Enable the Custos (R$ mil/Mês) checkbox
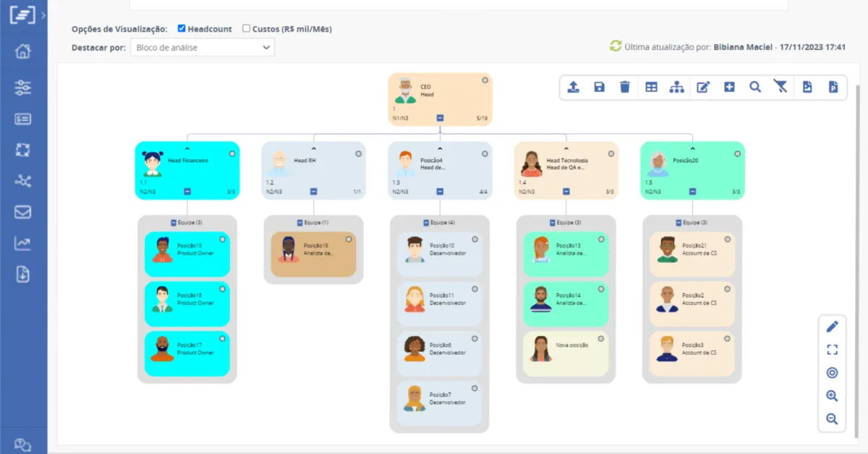 click(x=246, y=29)
